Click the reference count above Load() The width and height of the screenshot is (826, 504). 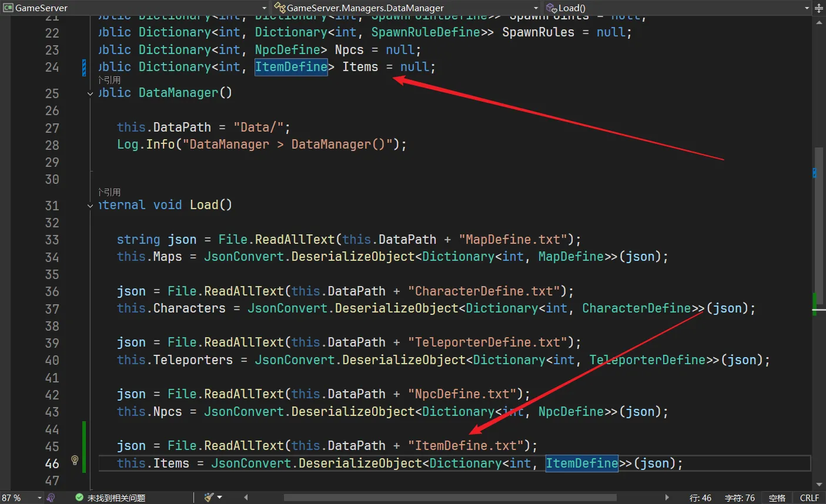coord(110,192)
